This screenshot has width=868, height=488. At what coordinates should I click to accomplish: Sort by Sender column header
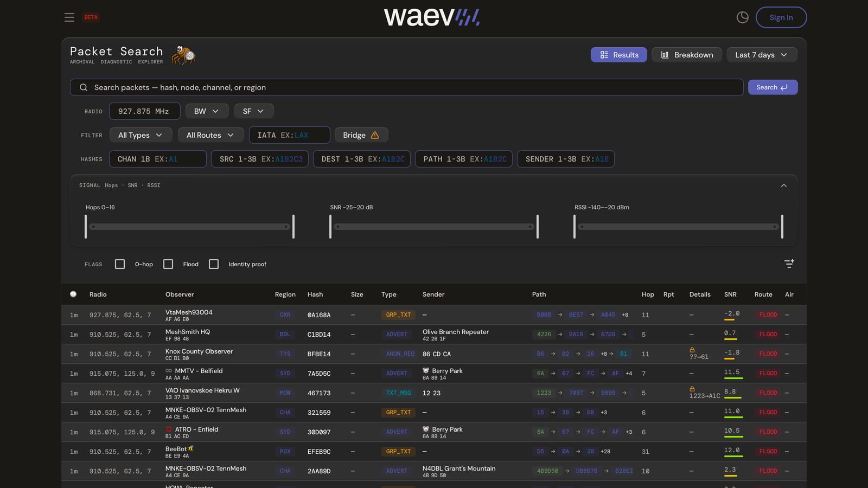433,294
